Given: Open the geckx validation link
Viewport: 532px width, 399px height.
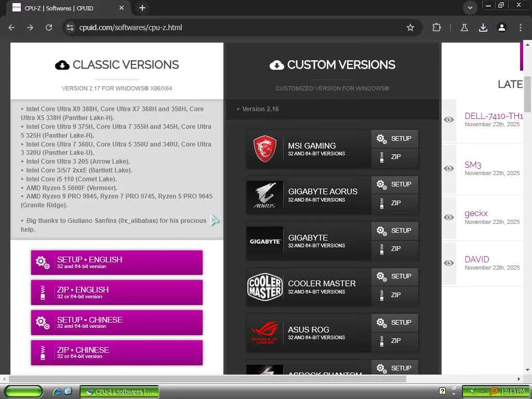Looking at the screenshot, I should [x=476, y=214].
